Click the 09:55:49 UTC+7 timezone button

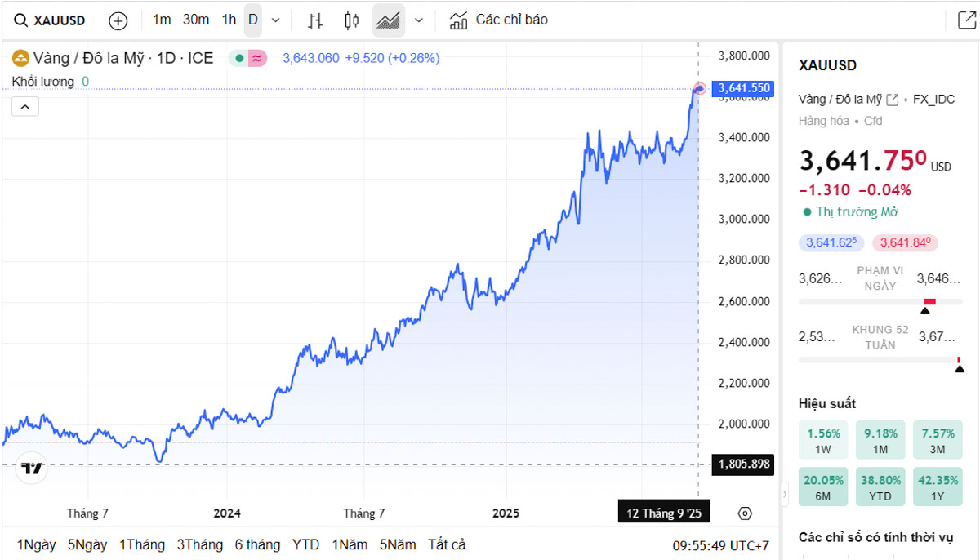coord(720,545)
